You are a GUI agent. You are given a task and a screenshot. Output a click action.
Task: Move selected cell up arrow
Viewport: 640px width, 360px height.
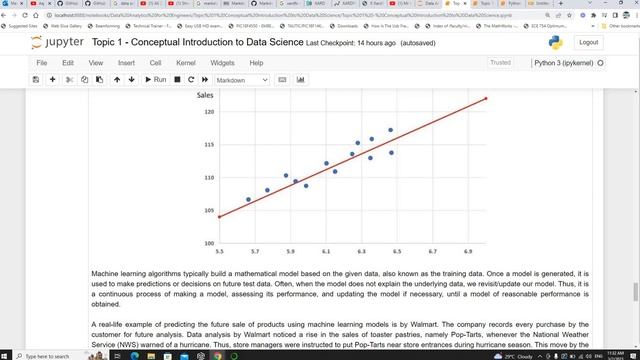(117, 80)
